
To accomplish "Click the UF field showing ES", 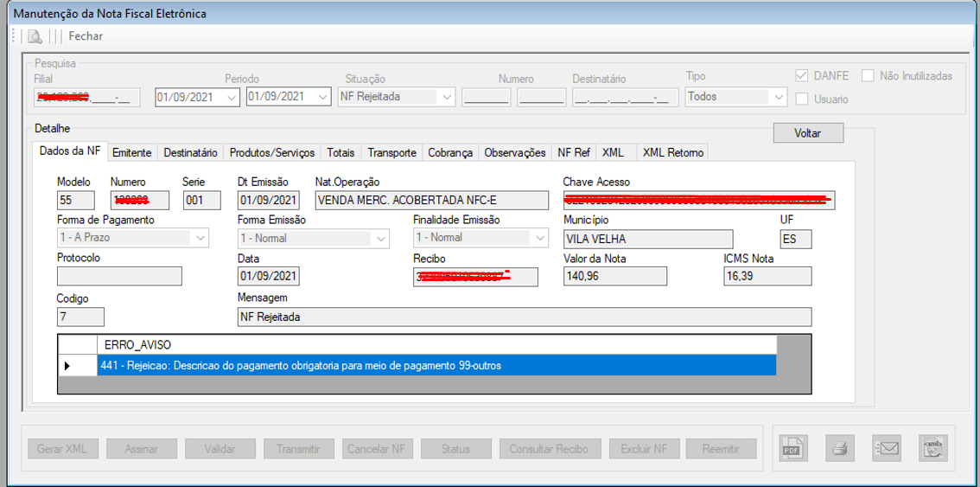I will coord(796,239).
